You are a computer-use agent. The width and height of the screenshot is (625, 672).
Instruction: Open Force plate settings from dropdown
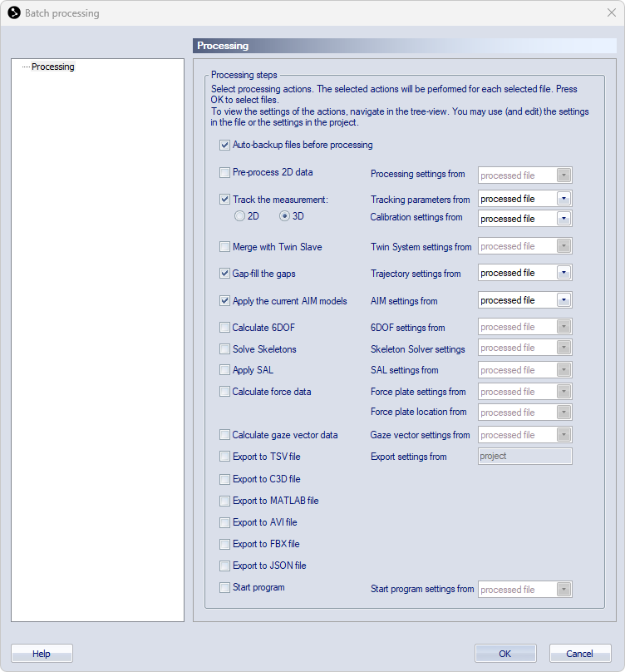click(524, 392)
